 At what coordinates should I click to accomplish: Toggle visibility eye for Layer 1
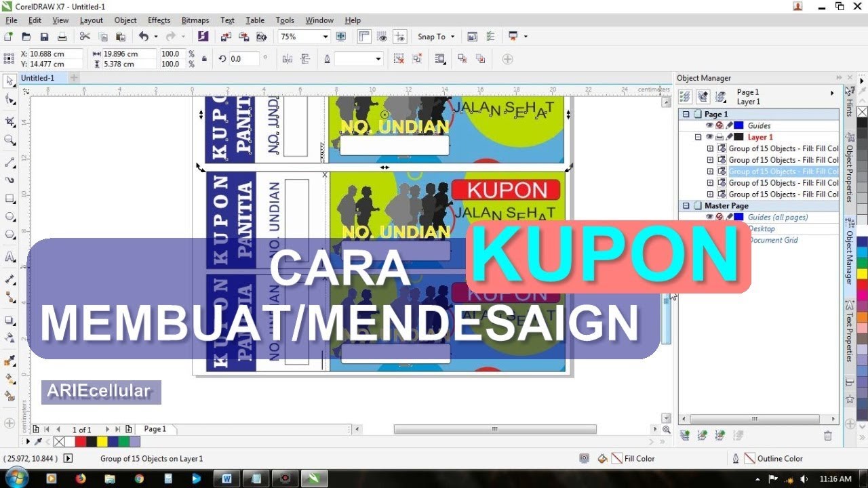tap(709, 137)
